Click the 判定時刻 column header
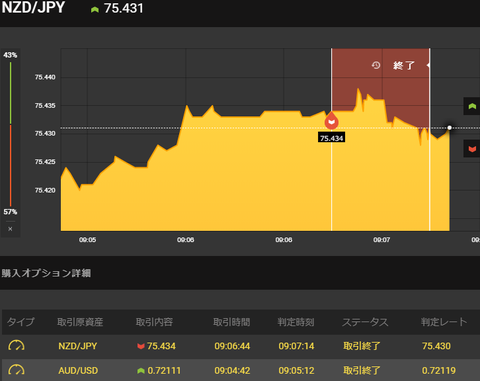 [x=296, y=322]
